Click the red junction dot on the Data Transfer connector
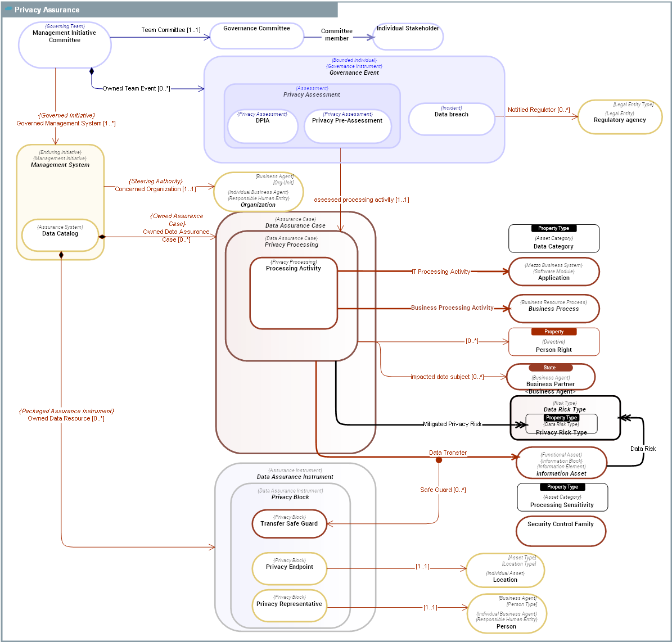 439,459
